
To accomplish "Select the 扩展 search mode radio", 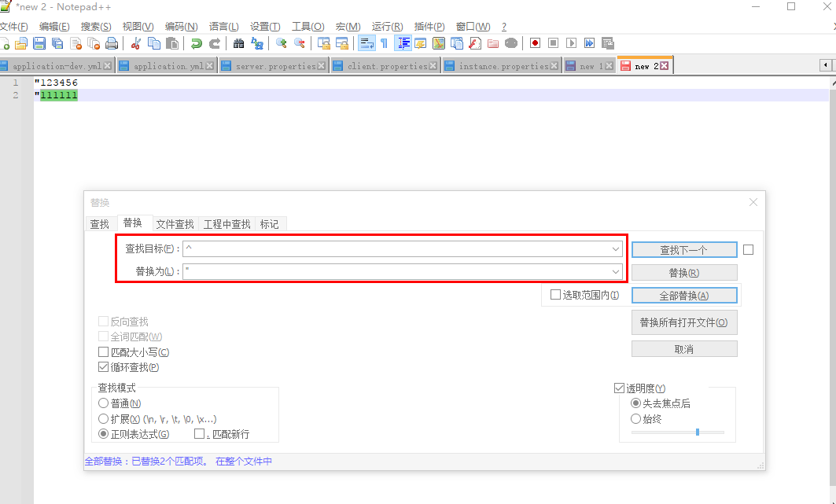I will (104, 419).
